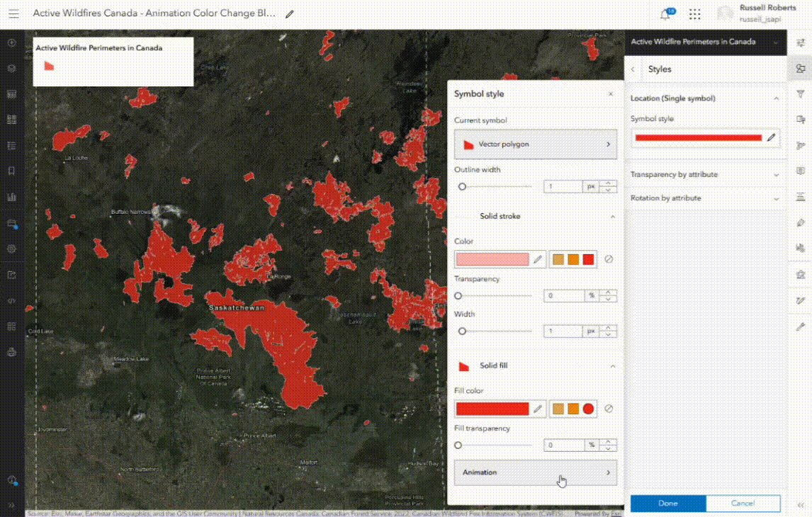Open the notifications bell
Image resolution: width=812 pixels, height=517 pixels.
point(665,14)
